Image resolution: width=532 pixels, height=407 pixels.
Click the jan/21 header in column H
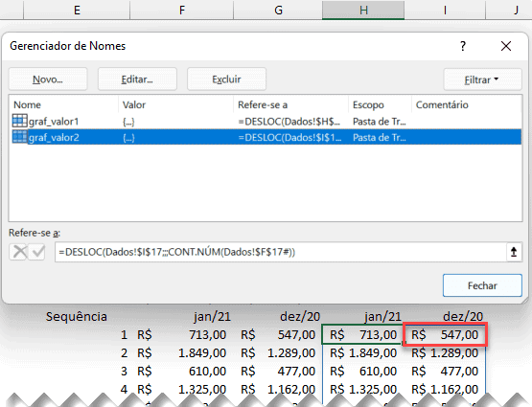tap(382, 317)
